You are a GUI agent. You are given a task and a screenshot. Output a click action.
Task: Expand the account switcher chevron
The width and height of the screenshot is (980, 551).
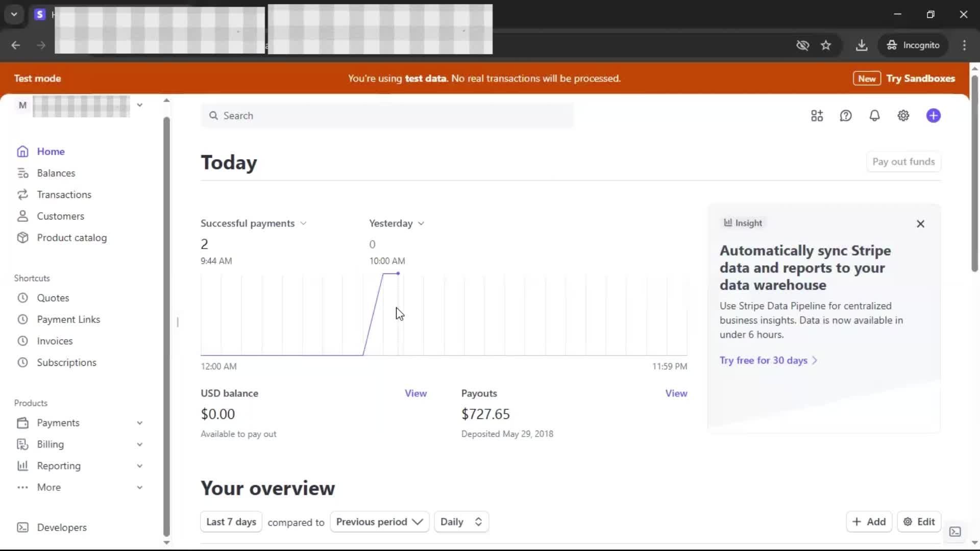pyautogui.click(x=139, y=105)
